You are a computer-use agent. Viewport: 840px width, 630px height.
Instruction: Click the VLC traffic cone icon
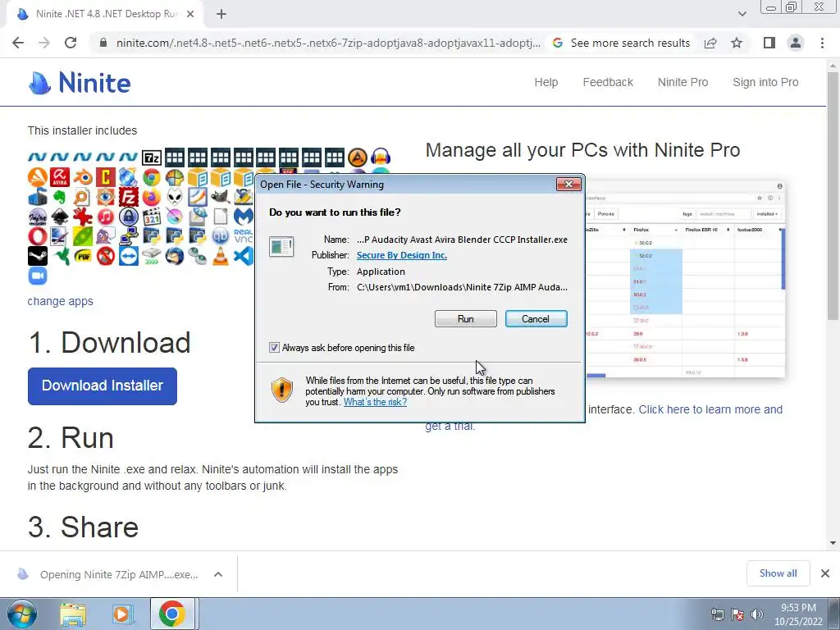[220, 256]
